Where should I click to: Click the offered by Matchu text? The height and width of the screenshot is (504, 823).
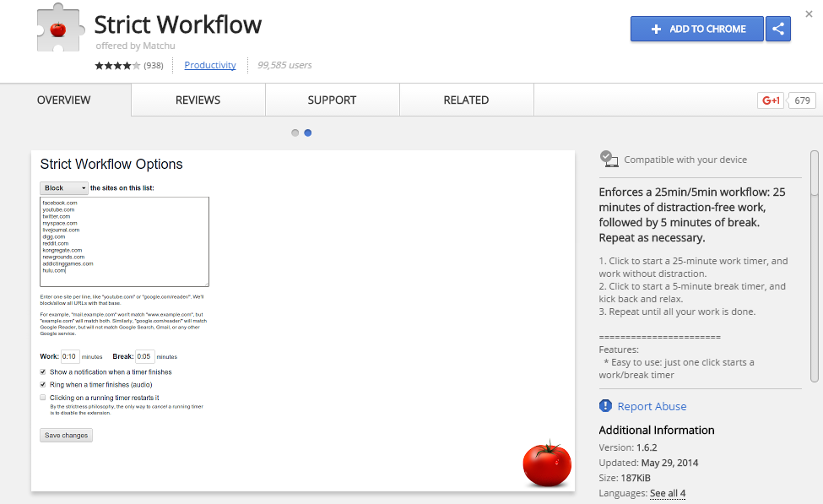coord(135,46)
